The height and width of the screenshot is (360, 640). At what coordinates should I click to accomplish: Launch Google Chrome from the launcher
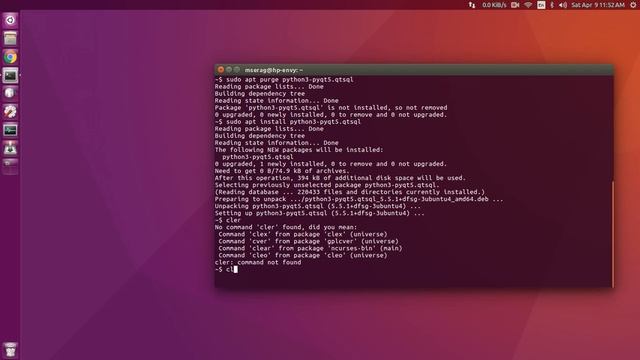tap(10, 57)
